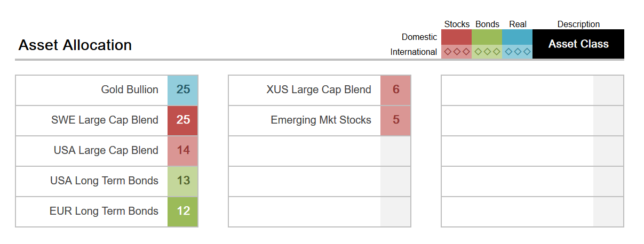Click the Domestic Real blue legend swatch
This screenshot has height=244, width=644.
tap(518, 37)
